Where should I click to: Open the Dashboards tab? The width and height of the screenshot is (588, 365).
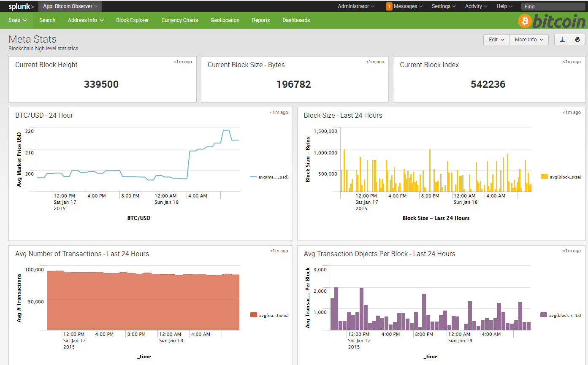(296, 20)
